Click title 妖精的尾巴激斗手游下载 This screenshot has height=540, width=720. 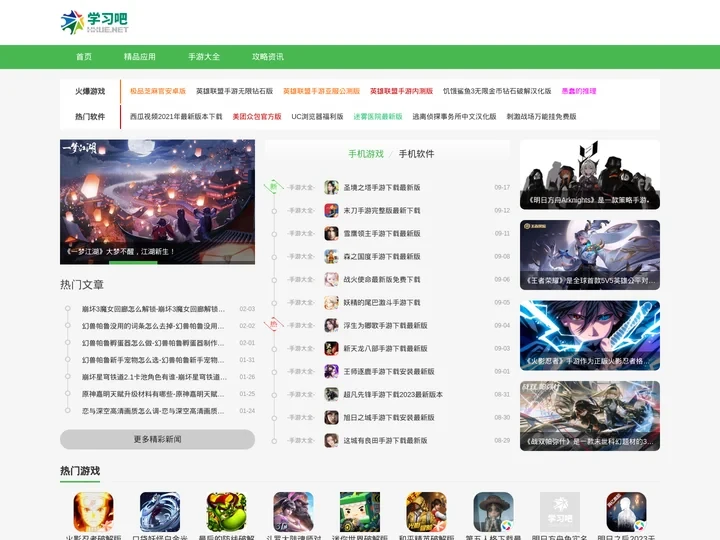(x=382, y=303)
